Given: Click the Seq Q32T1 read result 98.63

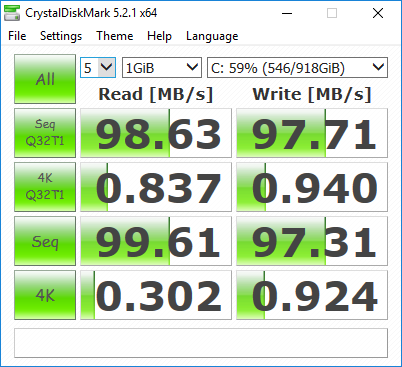Looking at the screenshot, I should pyautogui.click(x=156, y=133).
